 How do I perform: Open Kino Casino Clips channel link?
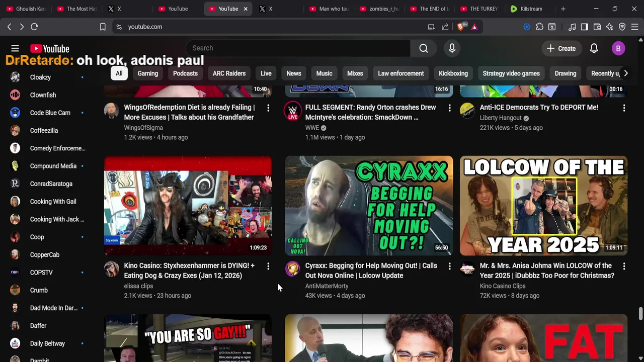pos(503,286)
